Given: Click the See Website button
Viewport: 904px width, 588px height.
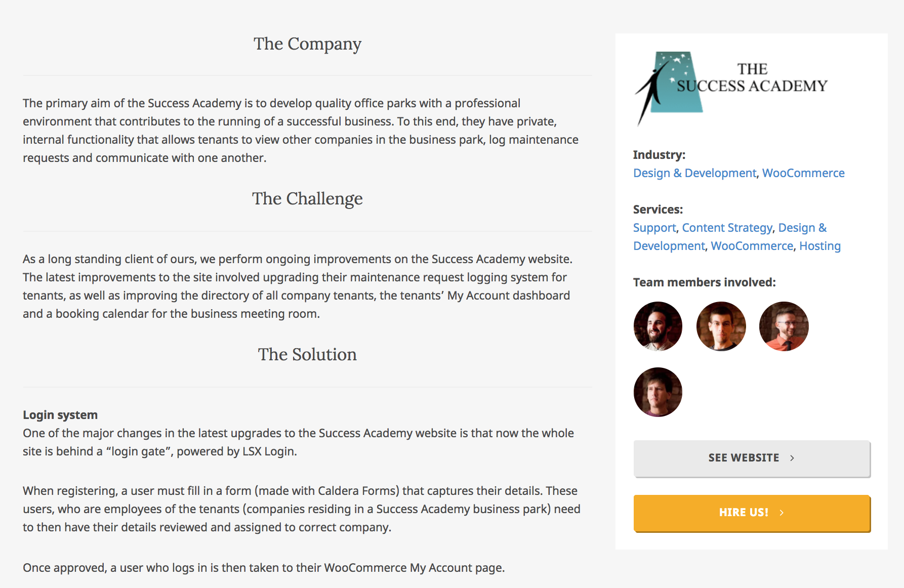Looking at the screenshot, I should 752,458.
